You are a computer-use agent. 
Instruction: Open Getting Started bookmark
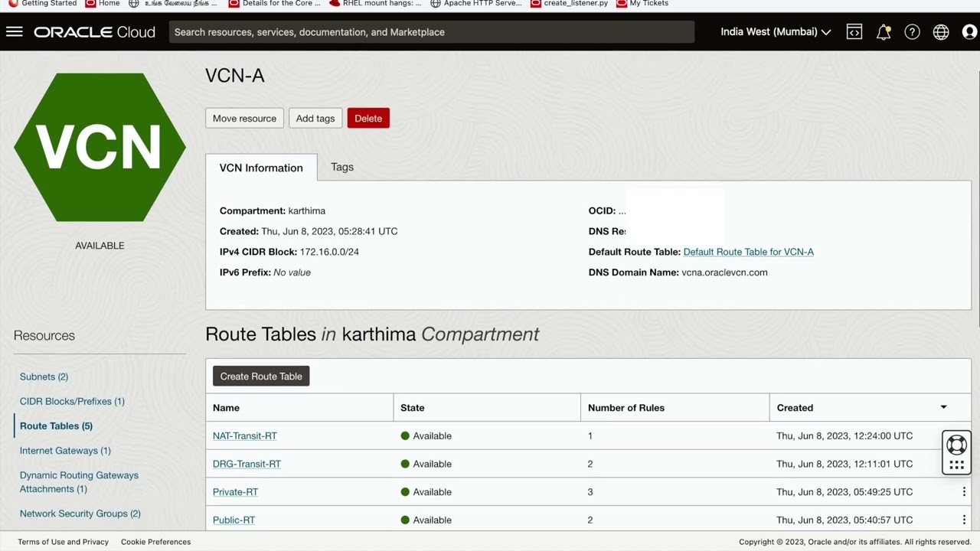43,4
